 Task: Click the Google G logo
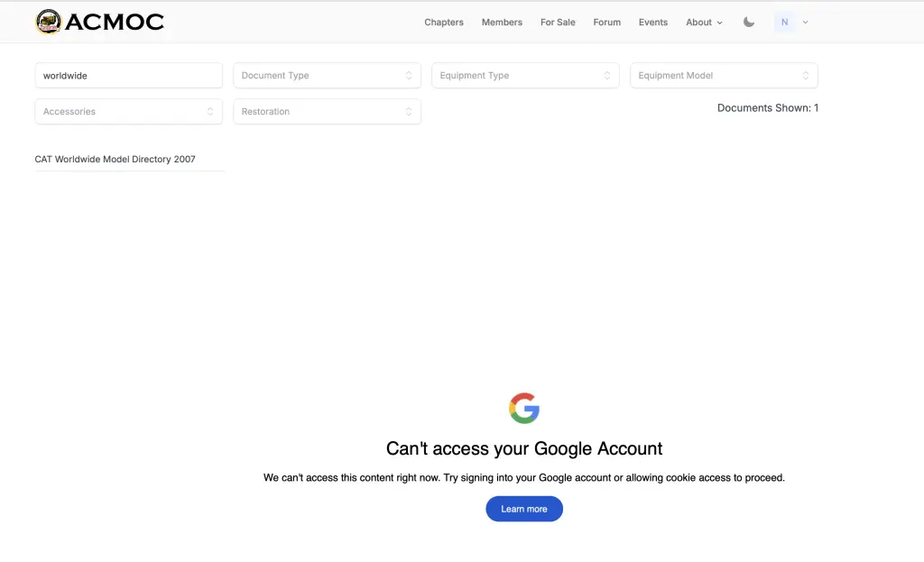[524, 409]
